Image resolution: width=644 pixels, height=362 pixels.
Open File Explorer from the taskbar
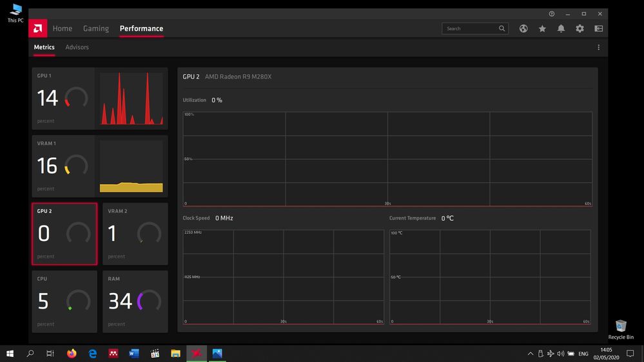pos(176,354)
